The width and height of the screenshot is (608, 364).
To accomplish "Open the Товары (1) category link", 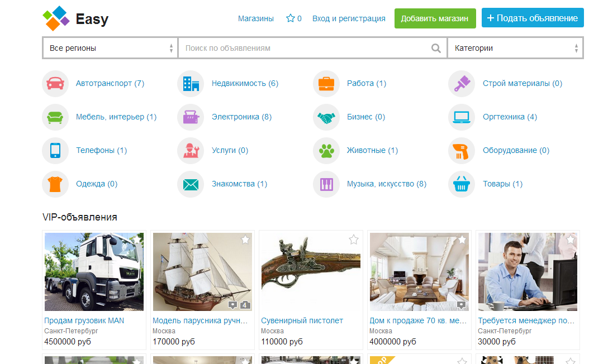I will click(502, 184).
